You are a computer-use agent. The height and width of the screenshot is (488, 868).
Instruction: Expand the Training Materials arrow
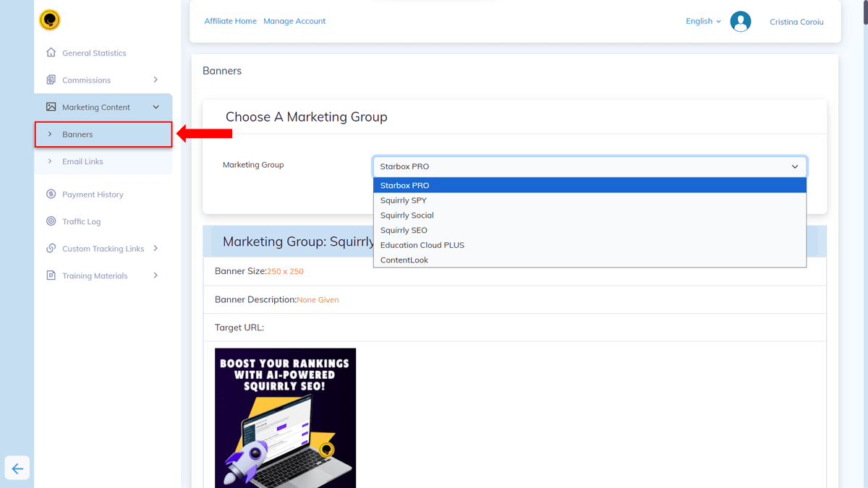pos(156,275)
